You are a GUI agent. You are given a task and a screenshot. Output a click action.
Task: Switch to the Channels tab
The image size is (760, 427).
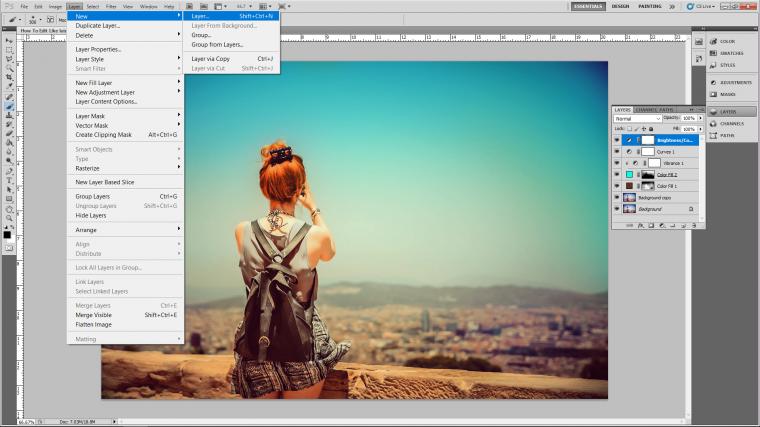point(645,110)
